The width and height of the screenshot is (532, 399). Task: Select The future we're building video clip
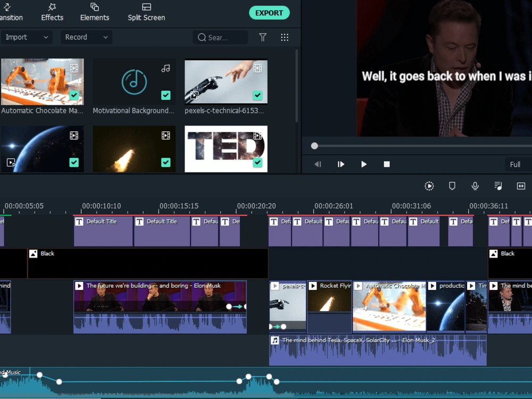[x=160, y=307]
